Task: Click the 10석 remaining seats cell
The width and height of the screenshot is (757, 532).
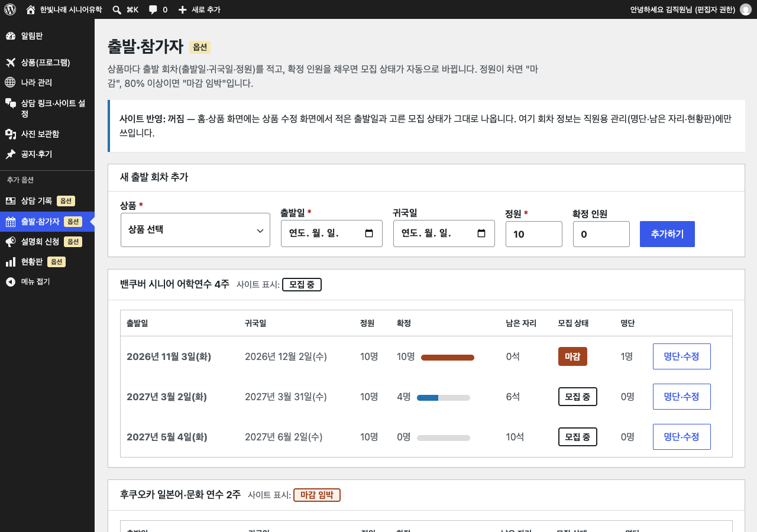Action: [x=515, y=437]
